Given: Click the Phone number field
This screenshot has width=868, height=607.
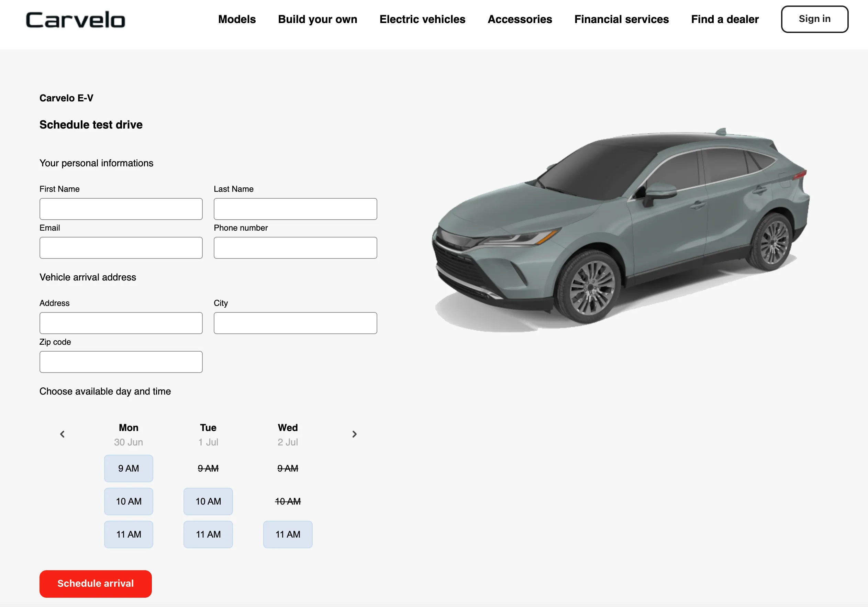Looking at the screenshot, I should click(x=295, y=248).
